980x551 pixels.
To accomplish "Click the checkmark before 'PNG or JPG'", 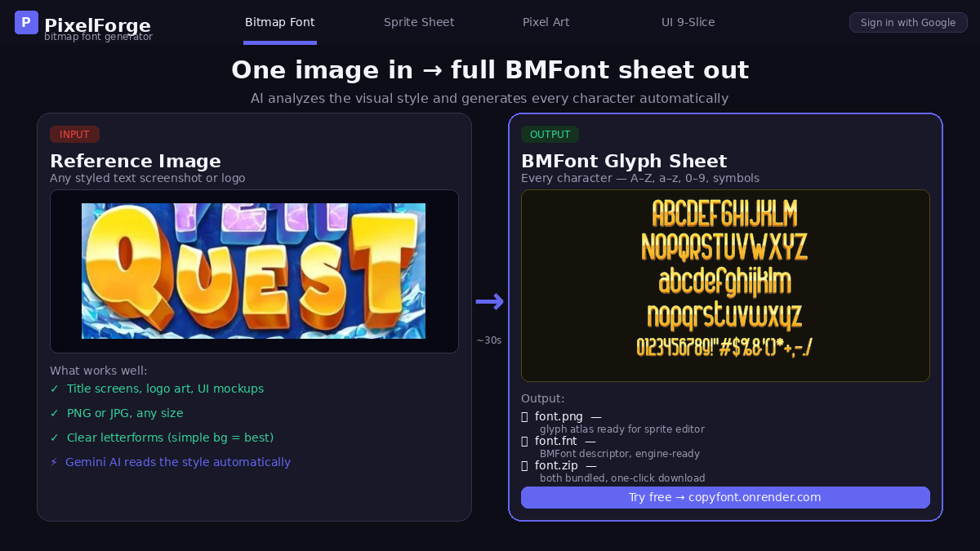I will 55,413.
